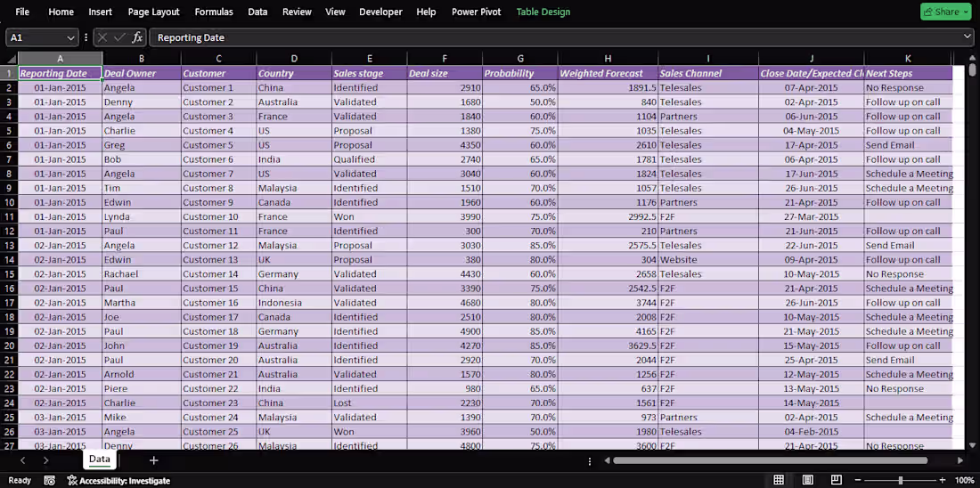Click the Website sales channel cell
980x488 pixels.
(x=708, y=260)
